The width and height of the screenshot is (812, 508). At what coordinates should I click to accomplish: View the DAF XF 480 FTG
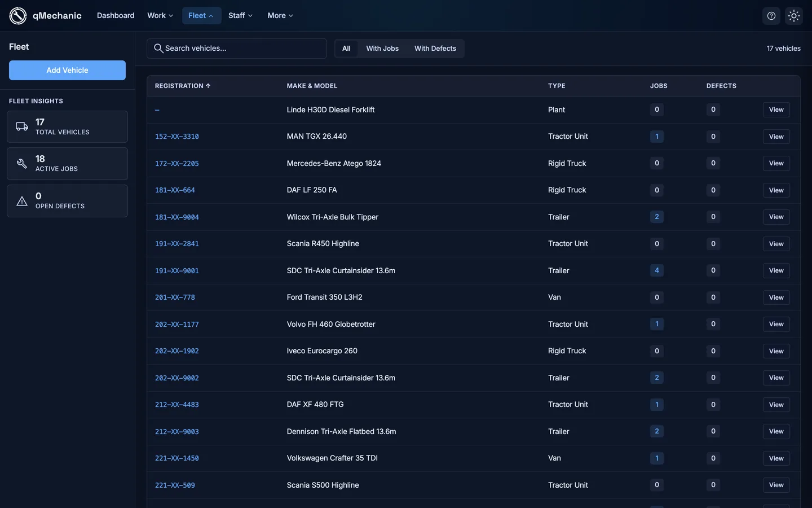click(776, 405)
